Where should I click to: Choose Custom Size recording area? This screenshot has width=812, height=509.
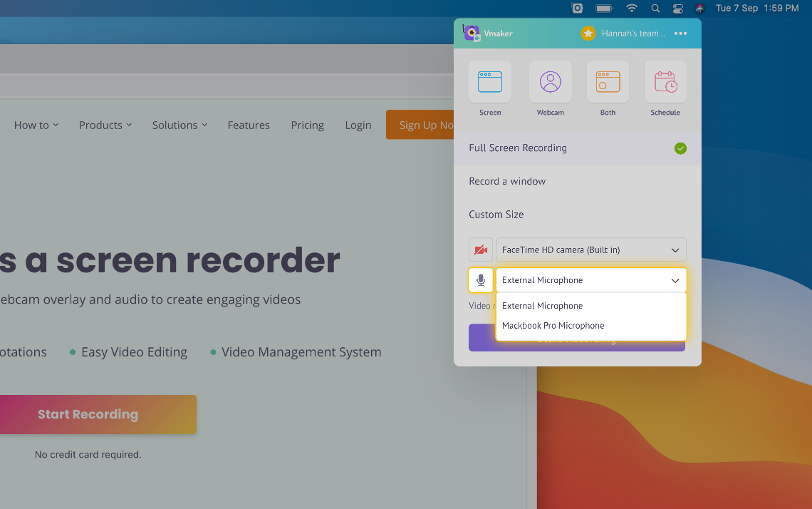pyautogui.click(x=496, y=214)
